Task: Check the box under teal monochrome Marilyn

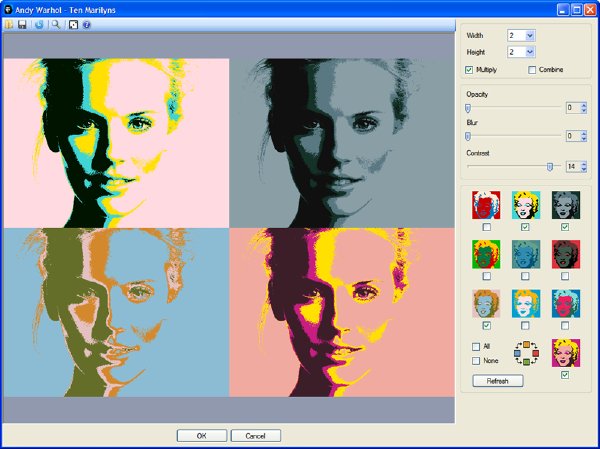Action: (x=525, y=276)
